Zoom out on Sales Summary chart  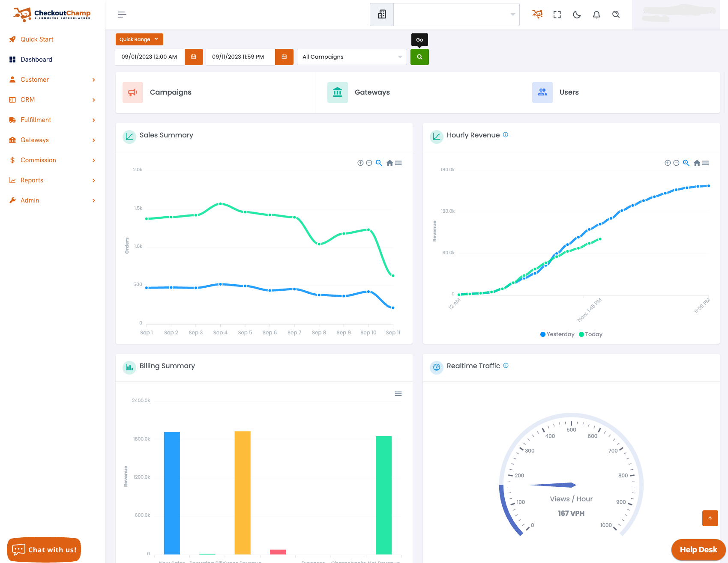pyautogui.click(x=369, y=163)
